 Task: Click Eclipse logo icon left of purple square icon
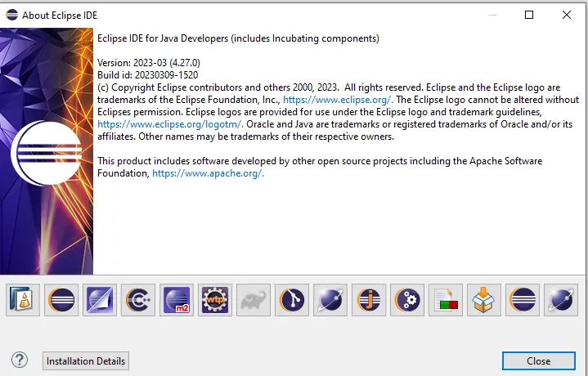click(61, 301)
